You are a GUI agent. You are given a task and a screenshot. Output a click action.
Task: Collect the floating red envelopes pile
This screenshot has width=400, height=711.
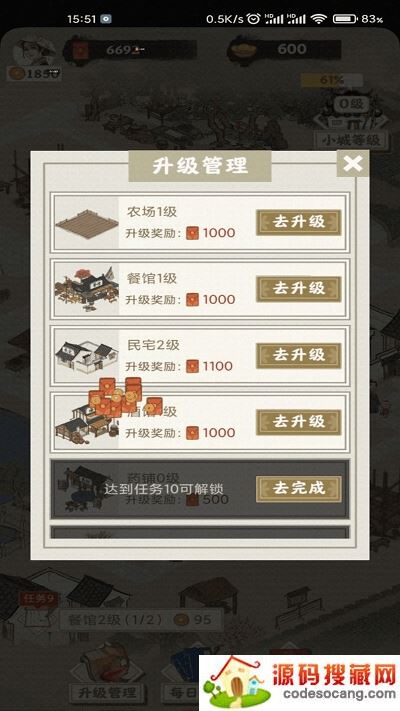pyautogui.click(x=125, y=397)
